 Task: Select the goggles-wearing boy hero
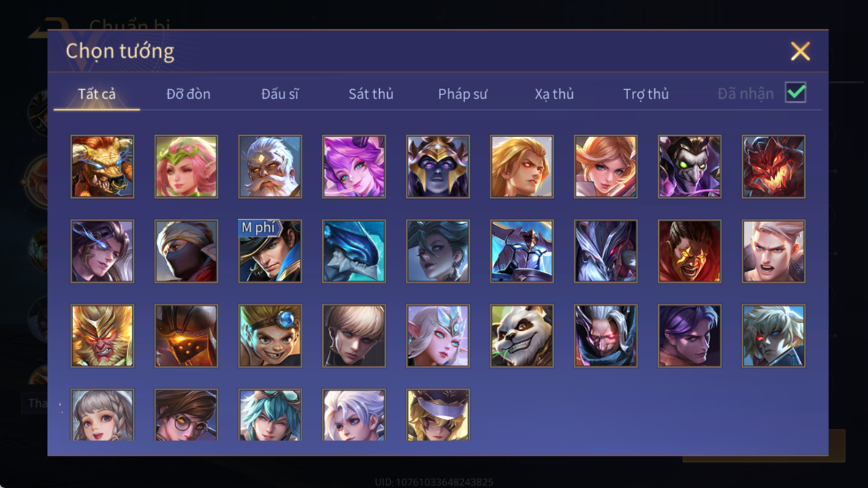click(x=270, y=336)
